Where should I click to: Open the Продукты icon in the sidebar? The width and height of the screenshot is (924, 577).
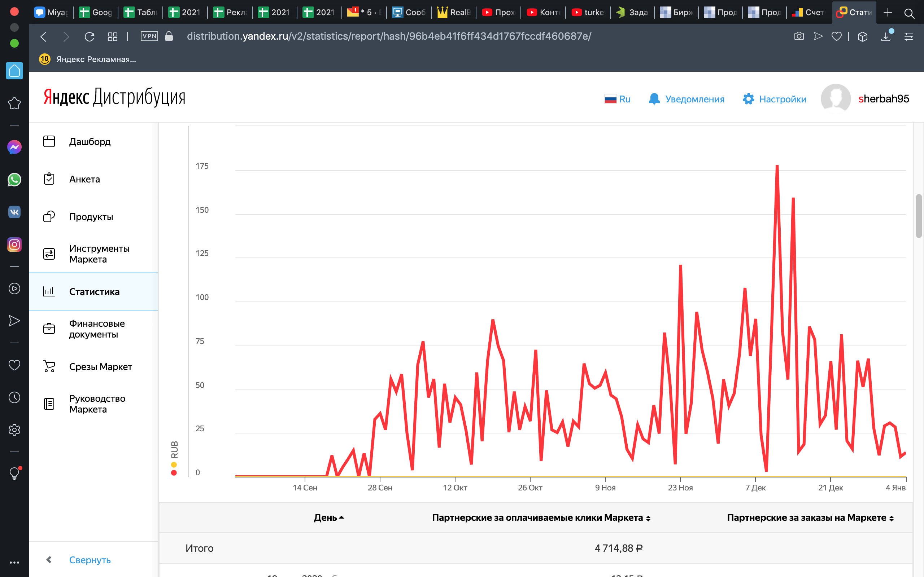(49, 217)
